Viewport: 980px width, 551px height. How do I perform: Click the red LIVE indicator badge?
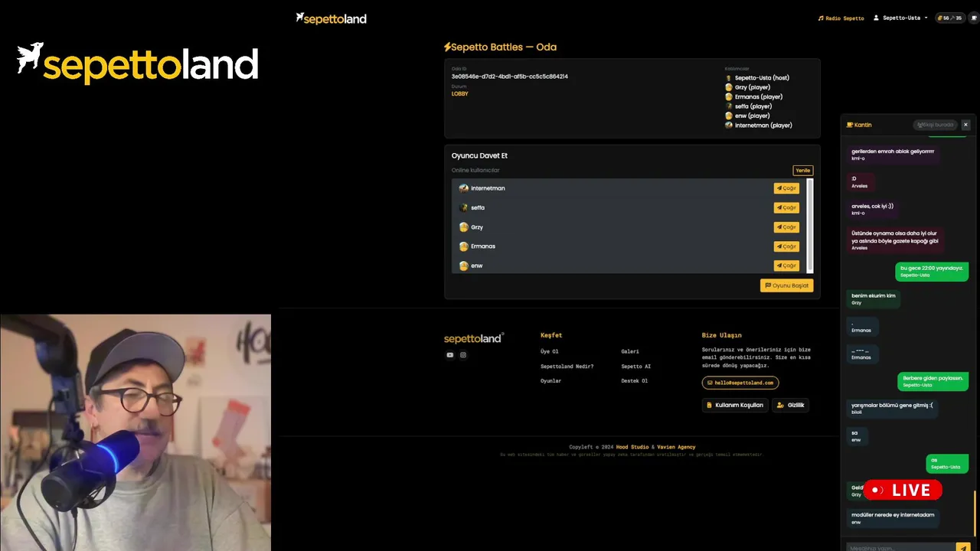point(903,490)
